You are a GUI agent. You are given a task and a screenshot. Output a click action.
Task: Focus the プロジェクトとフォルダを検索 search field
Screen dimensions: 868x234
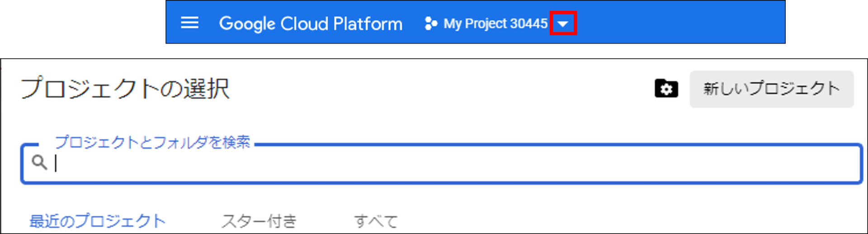click(x=442, y=163)
